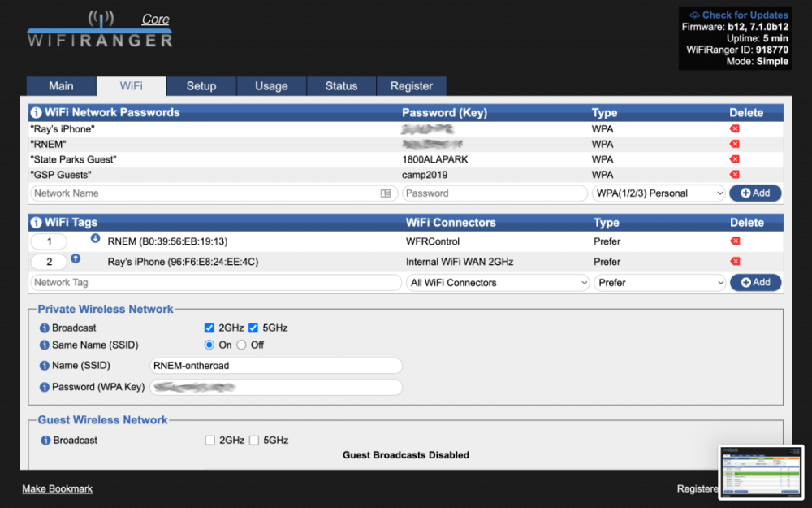This screenshot has width=812, height=508.
Task: Move the RNEM tag down in priority
Action: coord(95,238)
